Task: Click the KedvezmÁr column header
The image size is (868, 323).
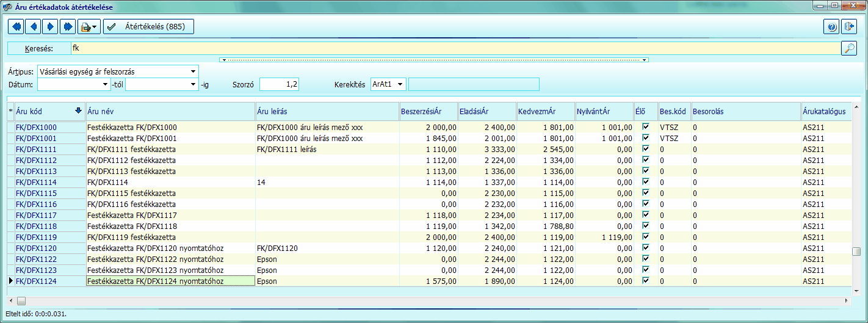Action: (x=546, y=111)
